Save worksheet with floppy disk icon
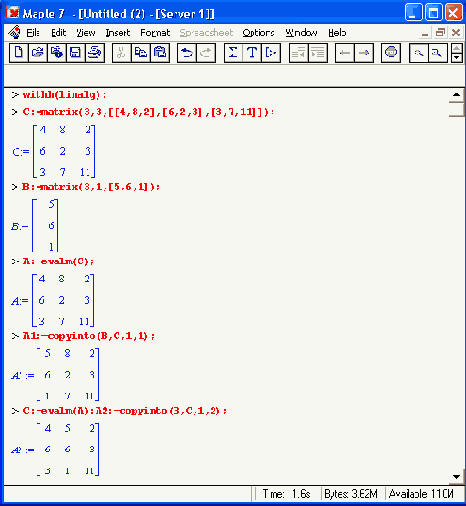 [76, 53]
